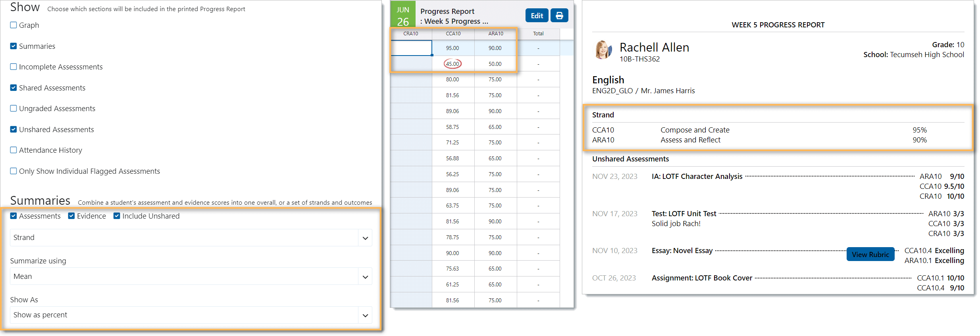Uncheck Include Unshared option

pyautogui.click(x=117, y=216)
